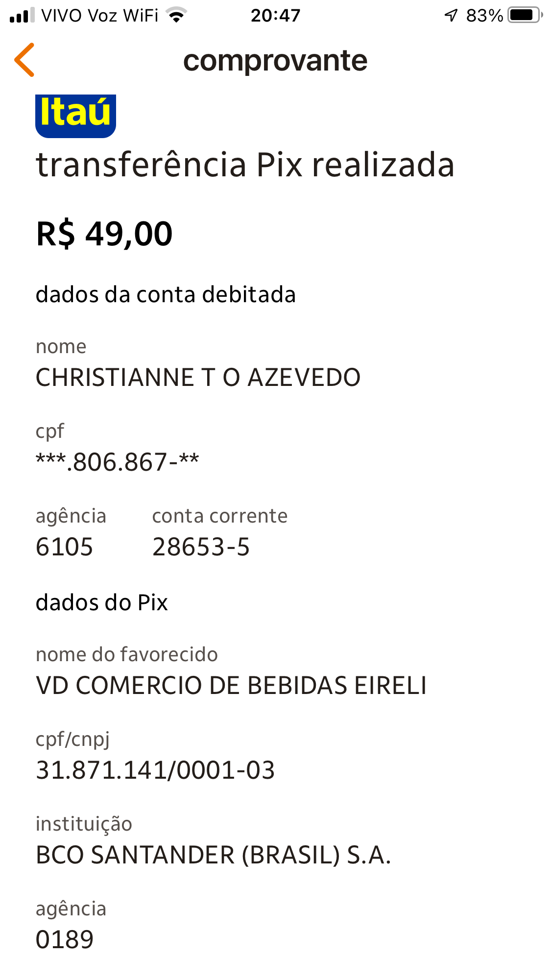Select the conta corrente 28653-5 value

pos(201,547)
